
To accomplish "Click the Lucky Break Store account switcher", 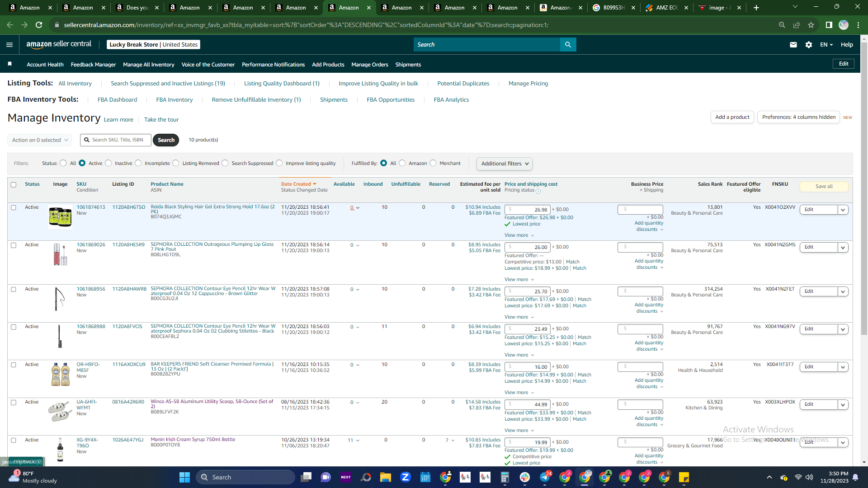I will 153,45.
